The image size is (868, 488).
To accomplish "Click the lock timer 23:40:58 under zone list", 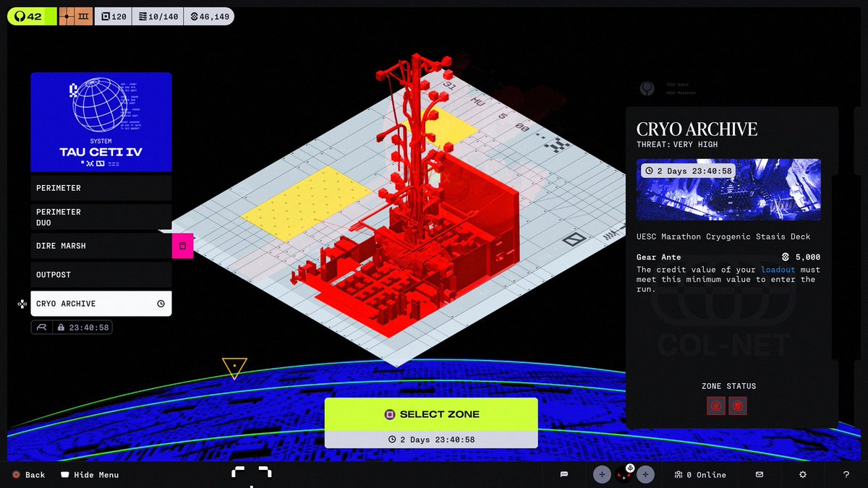I will (83, 328).
